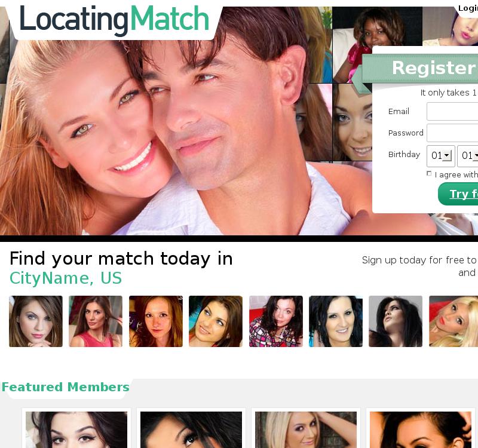This screenshot has height=448, width=478.
Task: Check the 'I agree with' checkbox
Action: click(429, 173)
